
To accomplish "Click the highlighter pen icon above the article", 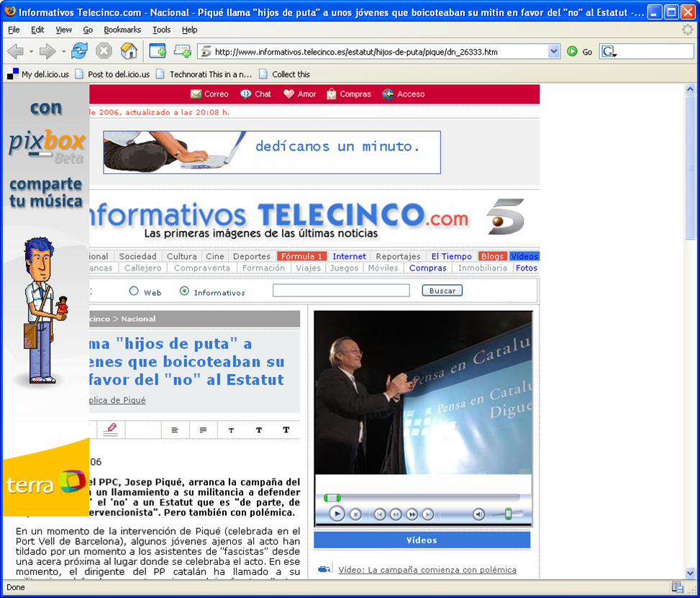I will click(x=110, y=430).
